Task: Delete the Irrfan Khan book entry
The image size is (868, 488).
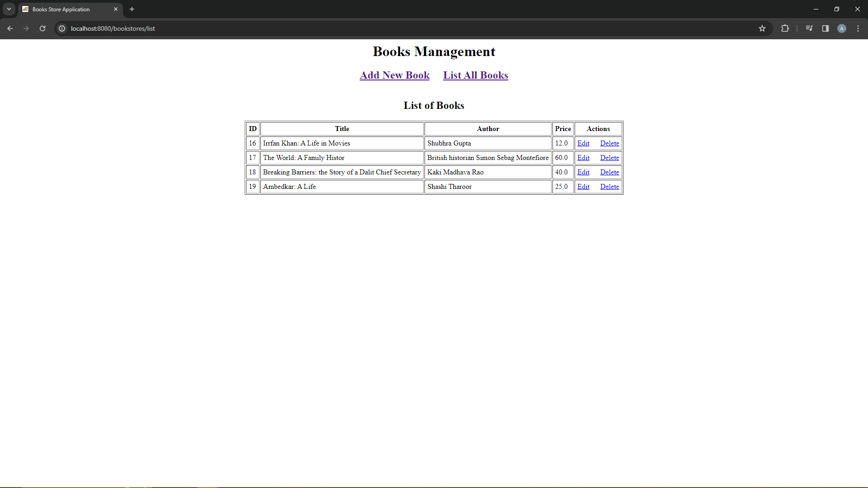Action: [609, 143]
